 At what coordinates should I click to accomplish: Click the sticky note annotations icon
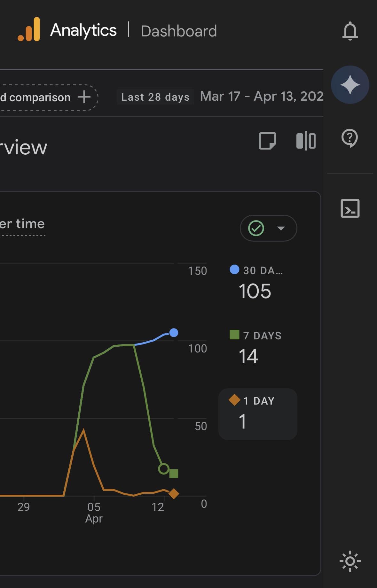267,141
